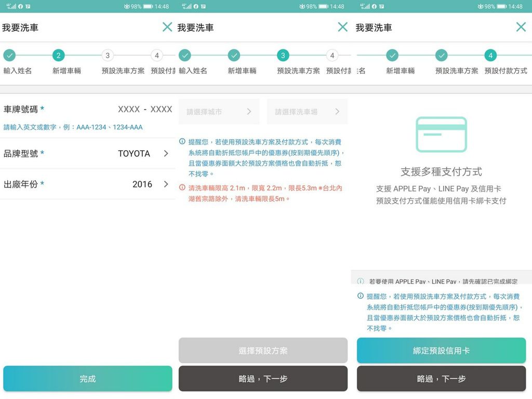The height and width of the screenshot is (399, 532).
Task: Tap 綁定預設信用卡 button
Action: (x=441, y=351)
